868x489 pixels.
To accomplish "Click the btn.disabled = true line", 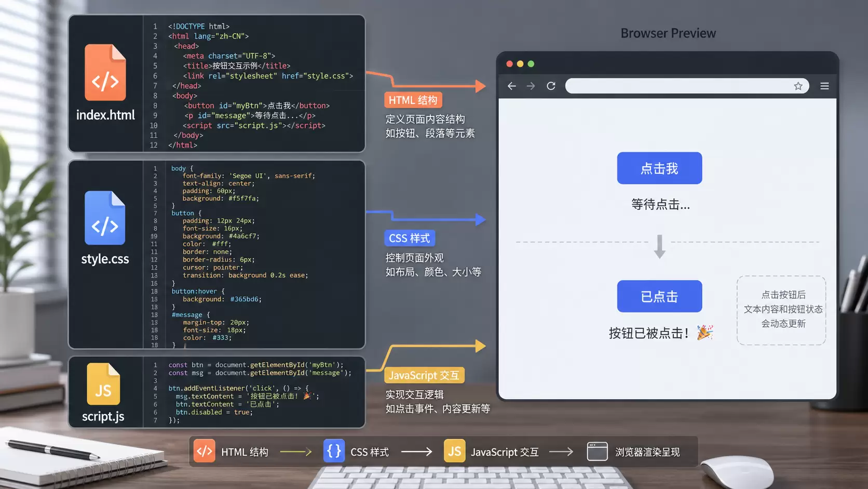I will click(x=214, y=412).
